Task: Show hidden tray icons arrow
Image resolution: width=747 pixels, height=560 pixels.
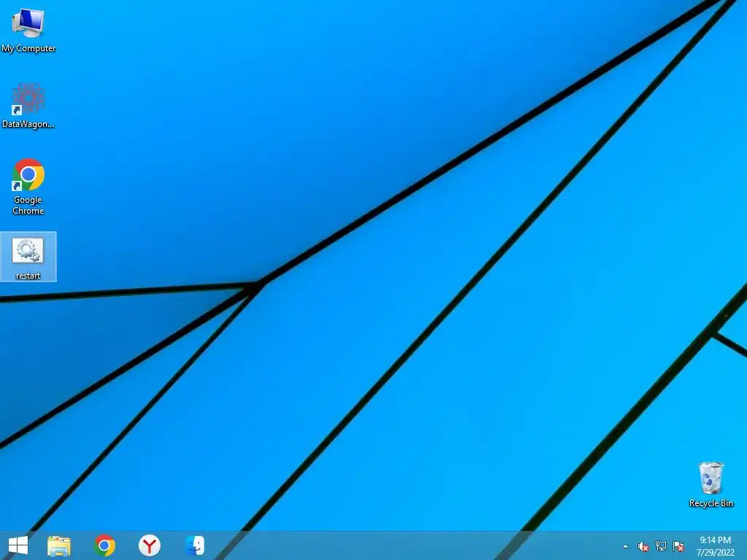Action: pyautogui.click(x=625, y=546)
